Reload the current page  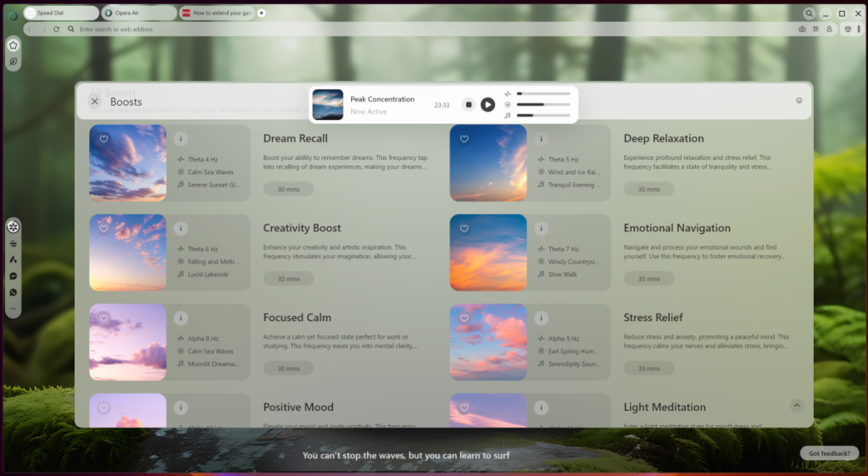[x=56, y=30]
